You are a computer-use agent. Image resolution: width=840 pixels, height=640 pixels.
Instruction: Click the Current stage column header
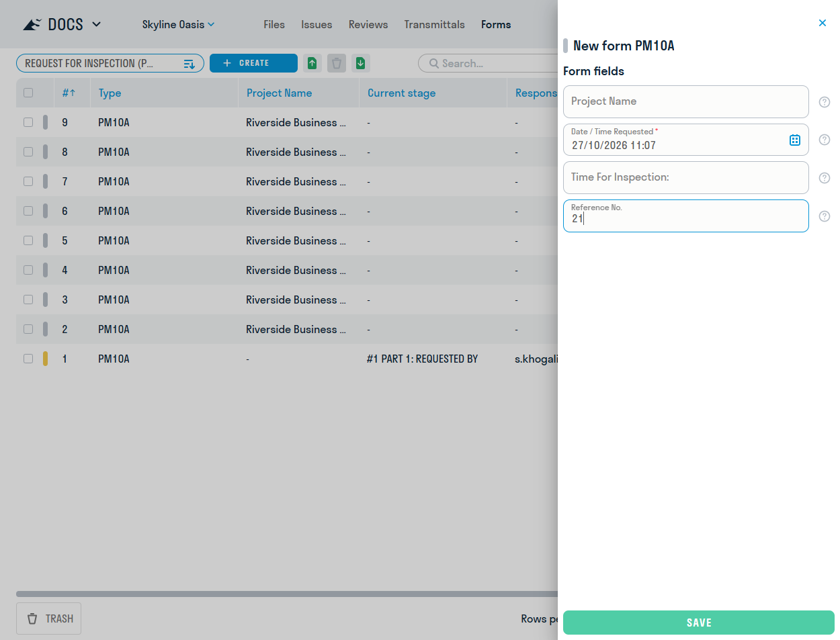[401, 93]
